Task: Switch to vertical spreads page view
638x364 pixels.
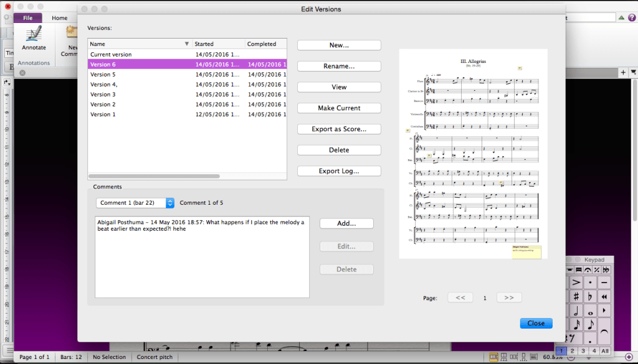Action: click(x=503, y=357)
